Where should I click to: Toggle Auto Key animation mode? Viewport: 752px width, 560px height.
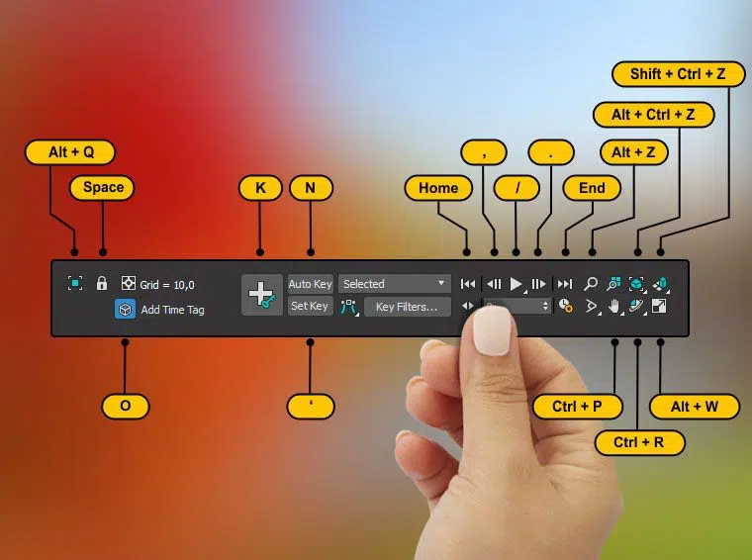coord(310,284)
